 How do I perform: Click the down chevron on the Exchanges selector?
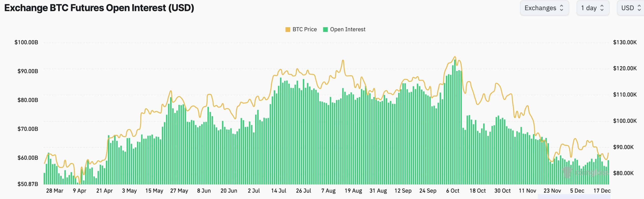pyautogui.click(x=561, y=10)
